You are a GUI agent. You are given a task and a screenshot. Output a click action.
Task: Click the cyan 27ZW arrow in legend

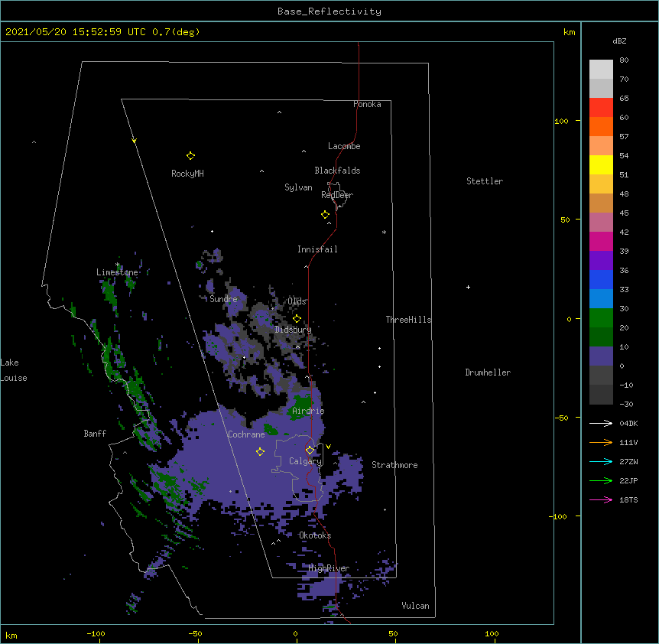pos(601,461)
